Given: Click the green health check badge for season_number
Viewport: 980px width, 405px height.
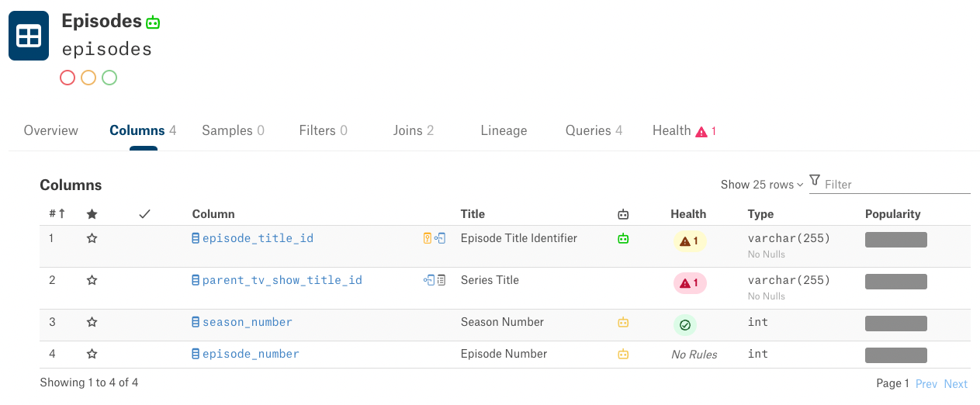Looking at the screenshot, I should (685, 325).
